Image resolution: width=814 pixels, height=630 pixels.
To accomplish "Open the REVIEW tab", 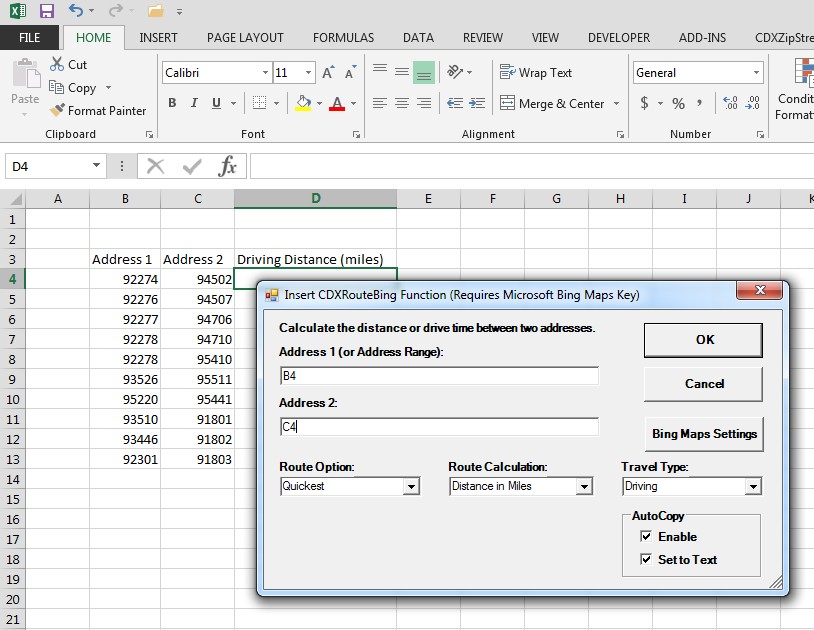I will [483, 37].
